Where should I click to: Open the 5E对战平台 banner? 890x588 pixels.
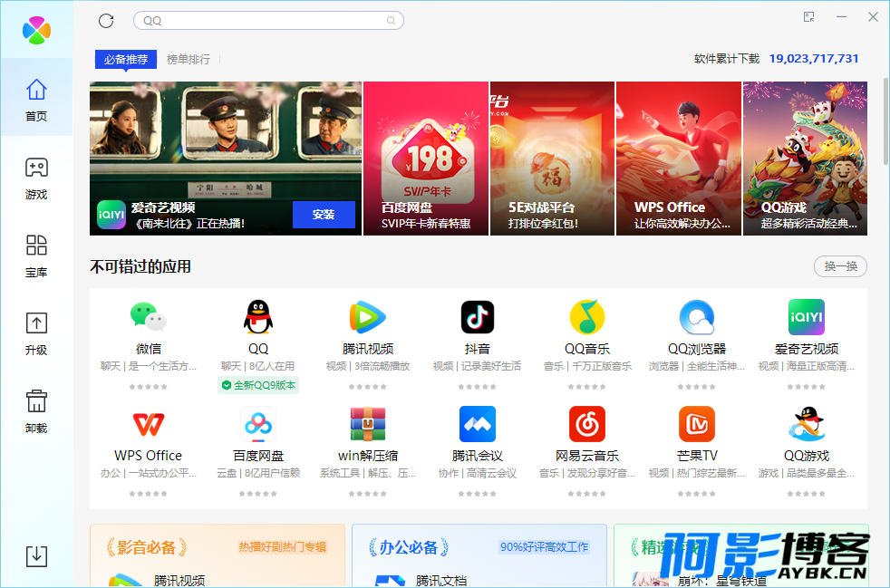tap(552, 159)
